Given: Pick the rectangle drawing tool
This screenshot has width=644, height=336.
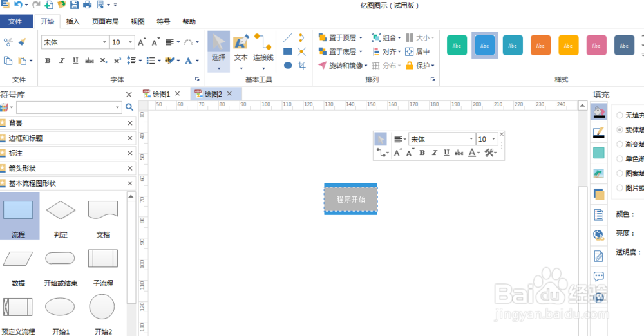Looking at the screenshot, I should tap(287, 51).
